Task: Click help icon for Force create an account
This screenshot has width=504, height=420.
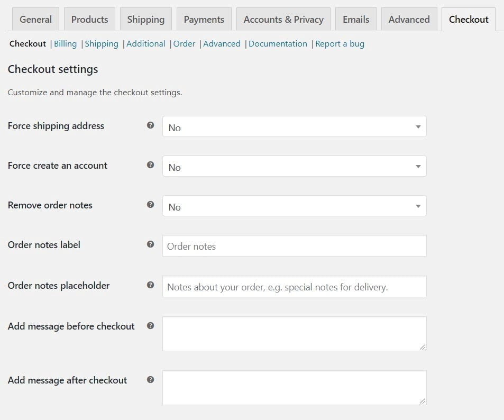Action: (150, 165)
